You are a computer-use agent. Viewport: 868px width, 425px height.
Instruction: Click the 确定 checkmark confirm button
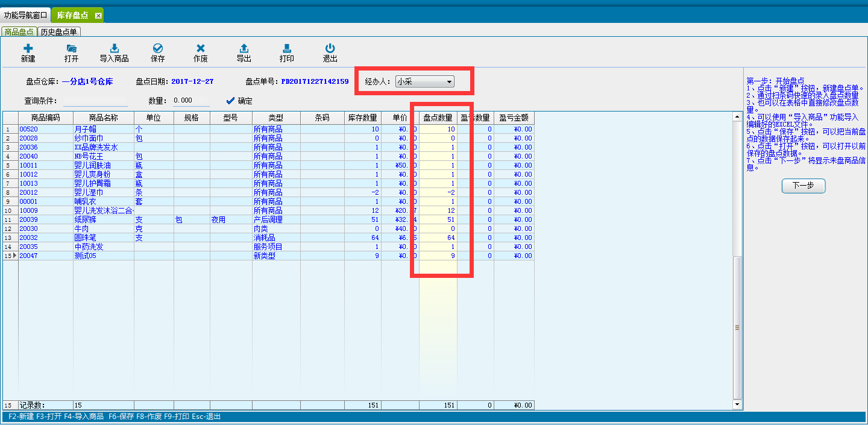click(239, 101)
